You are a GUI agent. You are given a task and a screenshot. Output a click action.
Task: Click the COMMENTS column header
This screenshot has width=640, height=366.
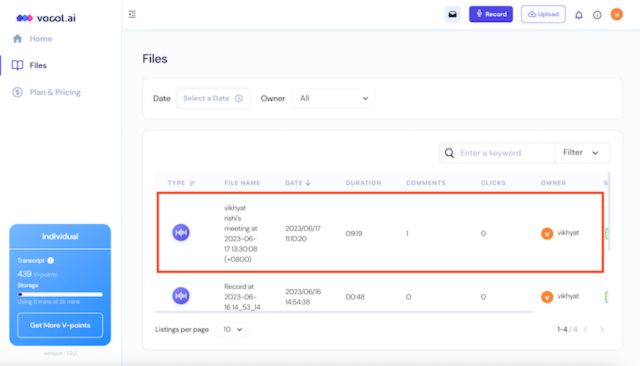click(x=426, y=183)
